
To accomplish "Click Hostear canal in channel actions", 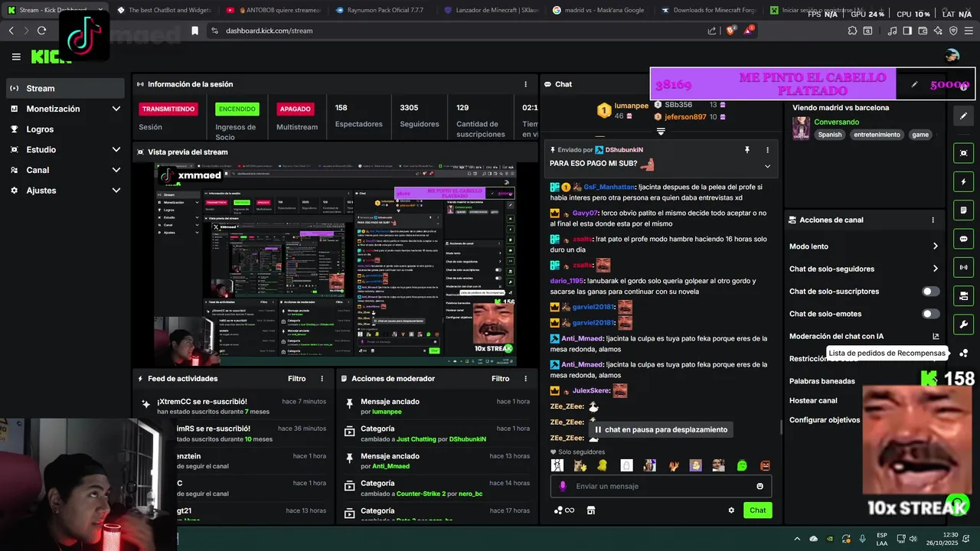I will (813, 400).
